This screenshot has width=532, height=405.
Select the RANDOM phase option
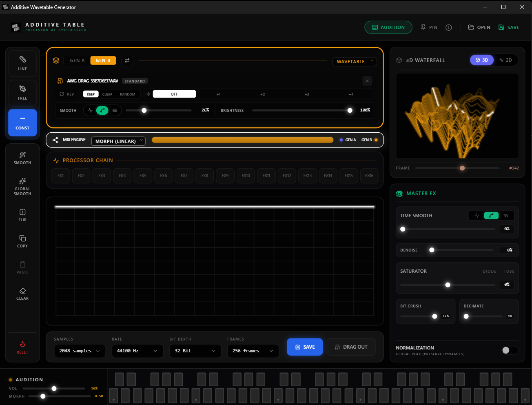coord(127,94)
